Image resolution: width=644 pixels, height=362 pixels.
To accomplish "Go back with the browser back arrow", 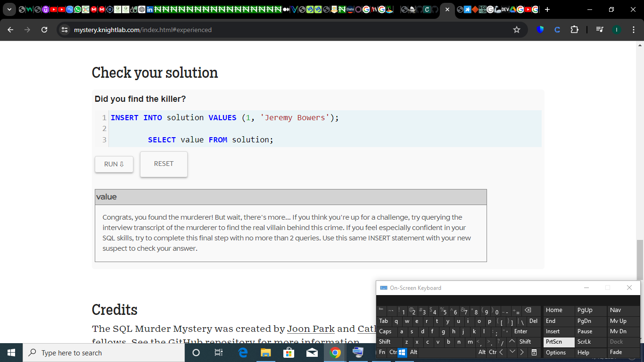I will (10, 30).
